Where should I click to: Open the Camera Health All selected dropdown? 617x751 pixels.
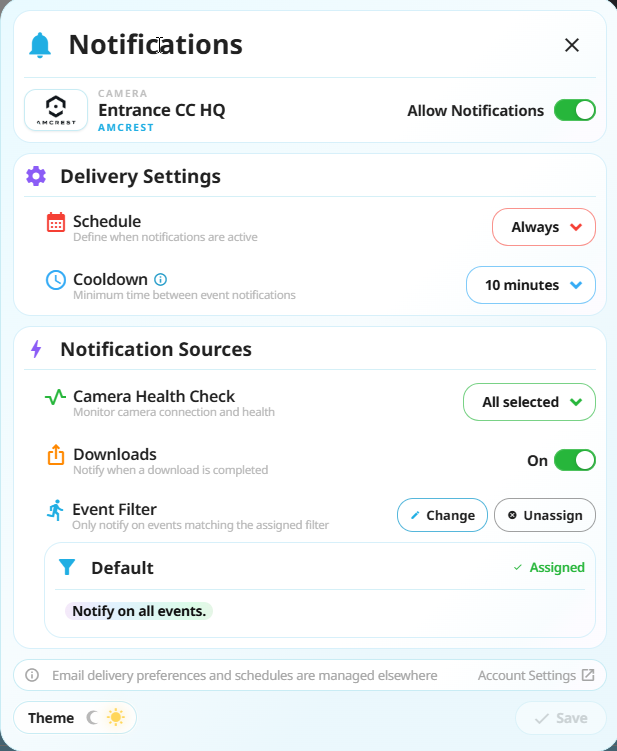click(x=529, y=402)
